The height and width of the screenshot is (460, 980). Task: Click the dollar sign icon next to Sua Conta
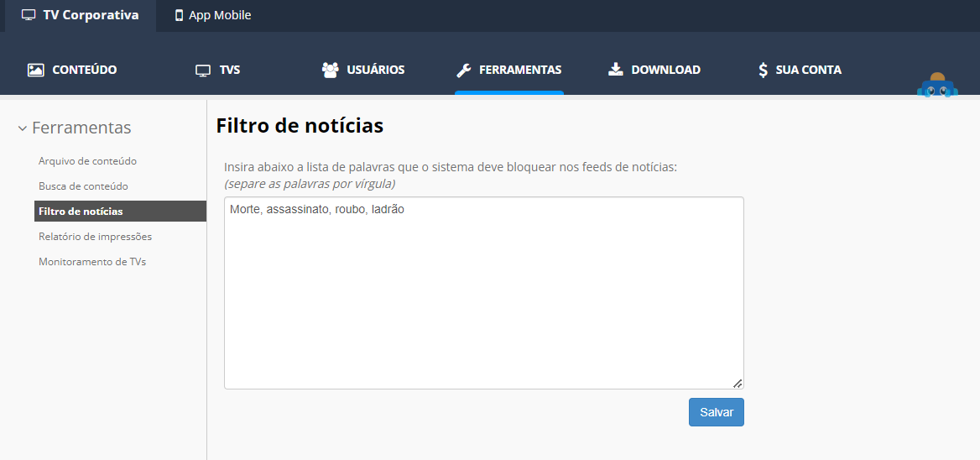[x=764, y=70]
